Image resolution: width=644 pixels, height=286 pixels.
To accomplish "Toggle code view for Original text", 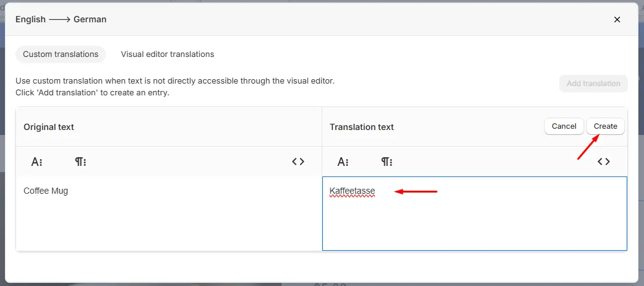I will (298, 162).
